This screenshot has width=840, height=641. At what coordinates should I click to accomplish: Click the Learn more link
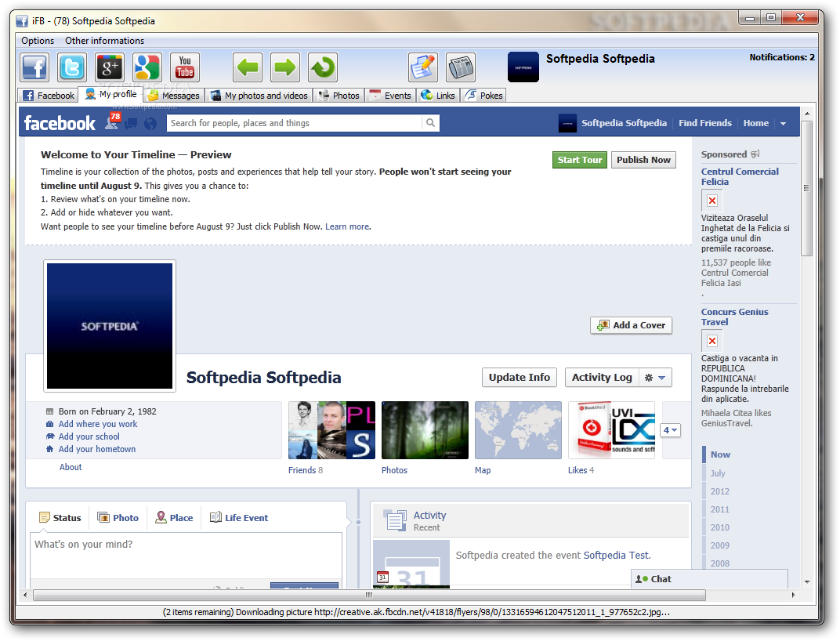click(x=347, y=226)
